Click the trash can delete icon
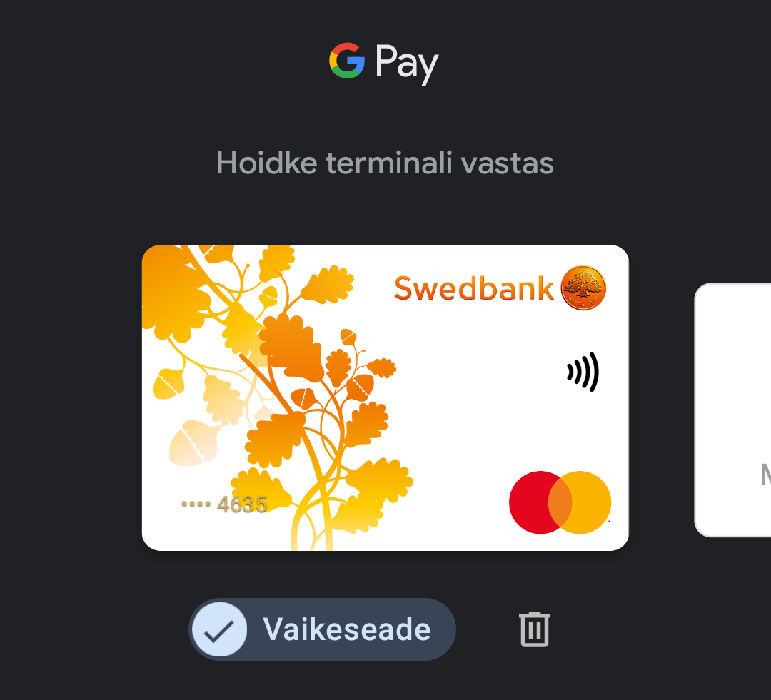Screen dimensions: 771x700 [535, 629]
